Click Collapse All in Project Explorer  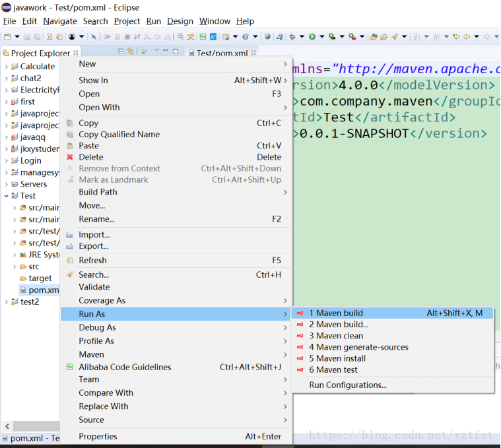(121, 51)
